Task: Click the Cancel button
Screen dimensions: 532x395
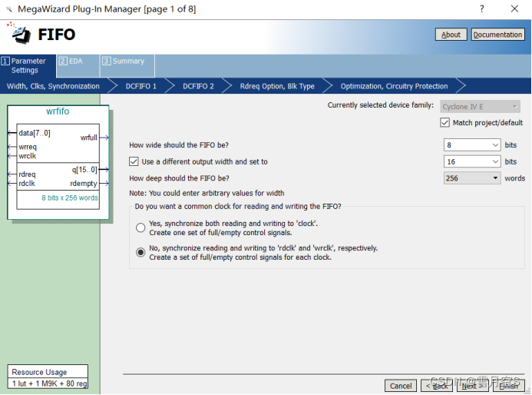Action: 401,386
